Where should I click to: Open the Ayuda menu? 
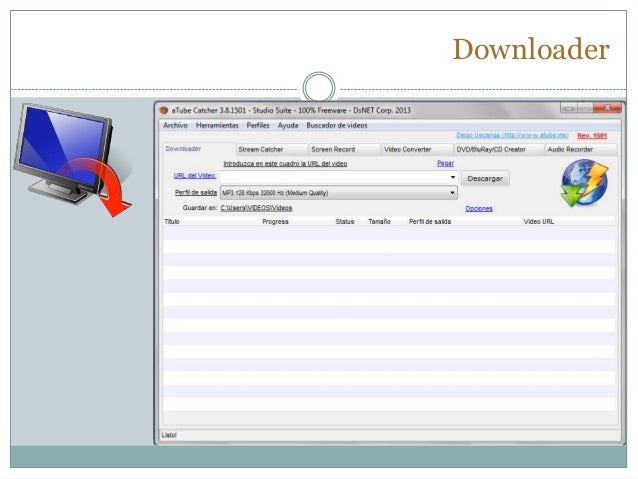pos(288,125)
